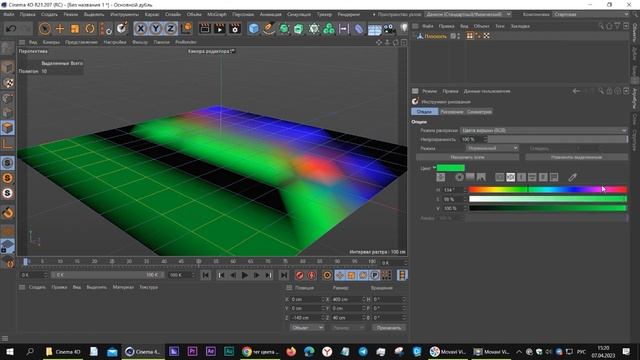Image resolution: width=640 pixels, height=360 pixels.
Task: Render the current view clapperboard icon
Action: click(204, 29)
